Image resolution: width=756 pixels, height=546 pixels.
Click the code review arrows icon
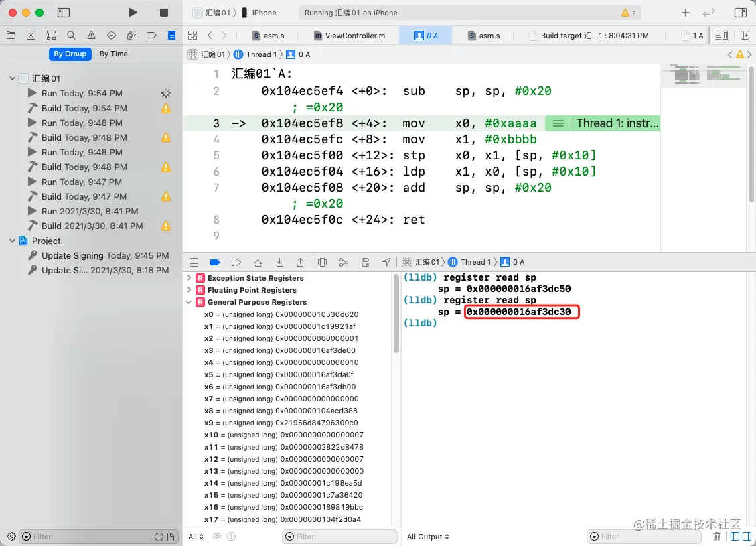708,13
